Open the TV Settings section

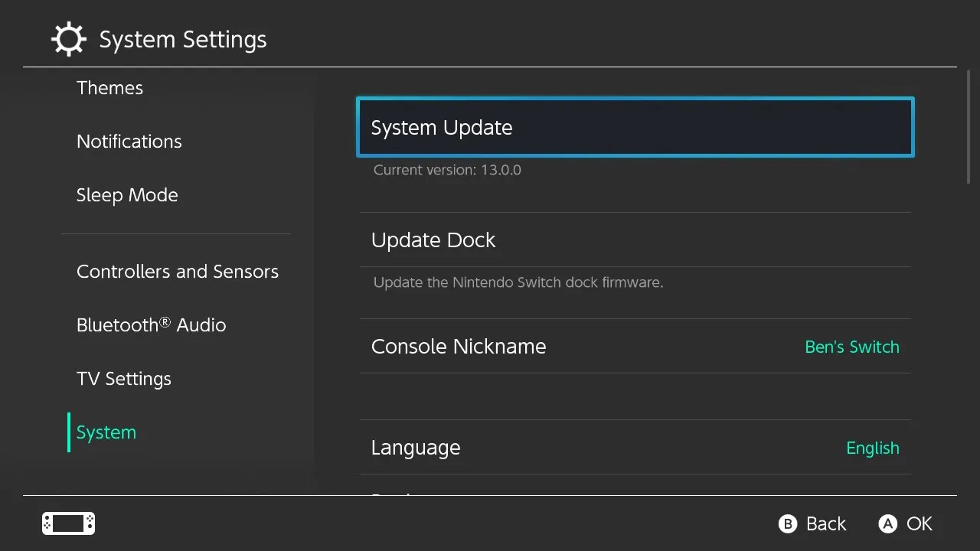[123, 378]
